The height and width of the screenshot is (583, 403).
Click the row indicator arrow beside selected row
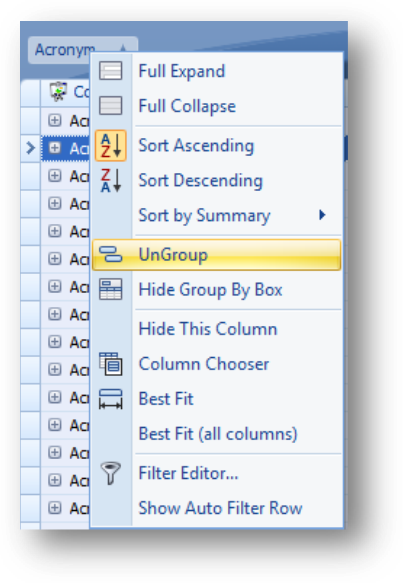tap(30, 148)
